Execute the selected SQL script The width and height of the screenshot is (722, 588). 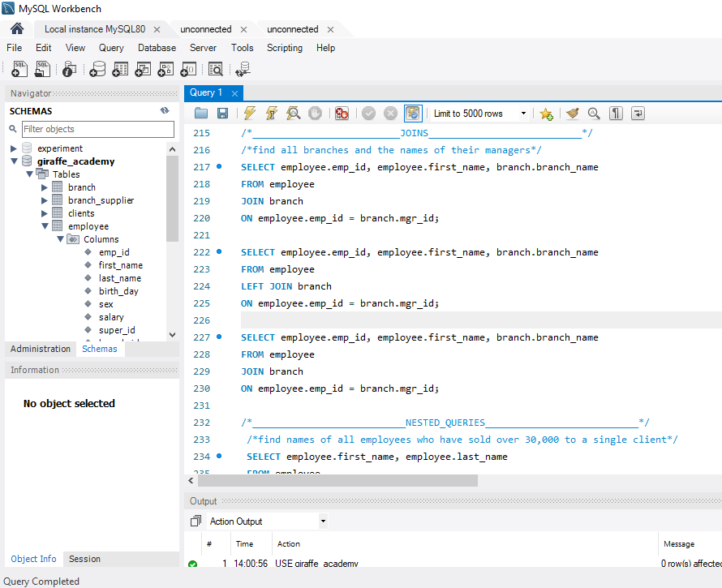(x=248, y=113)
